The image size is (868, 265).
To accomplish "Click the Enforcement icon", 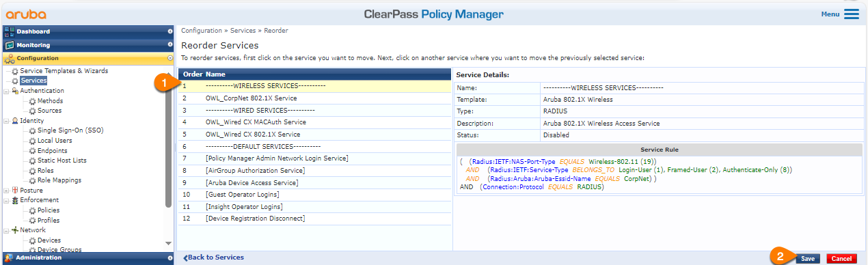I will click(15, 200).
